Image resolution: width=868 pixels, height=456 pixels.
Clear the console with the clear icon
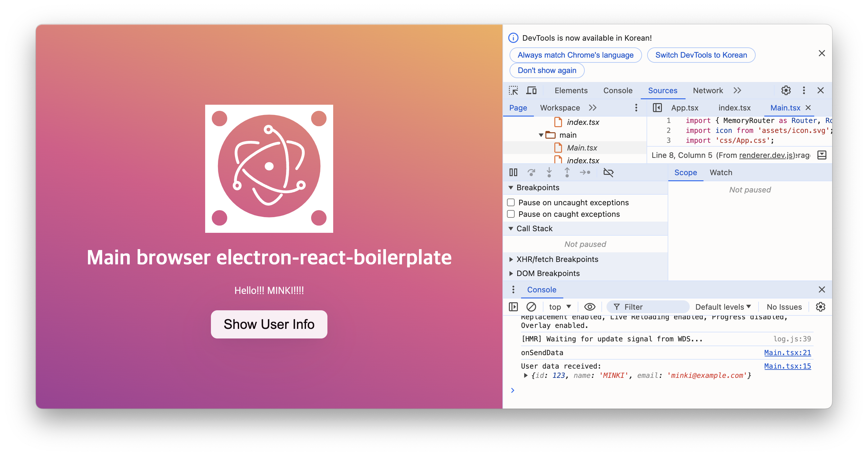pyautogui.click(x=531, y=307)
